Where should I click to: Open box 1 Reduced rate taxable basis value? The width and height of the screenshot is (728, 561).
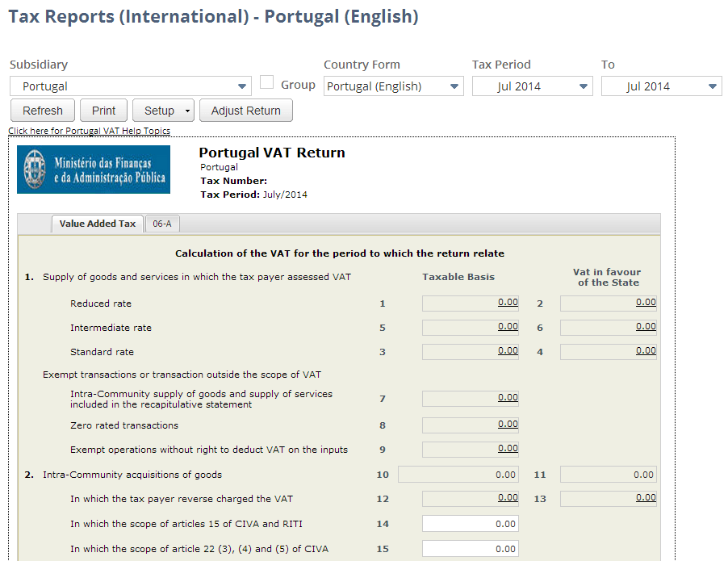508,303
